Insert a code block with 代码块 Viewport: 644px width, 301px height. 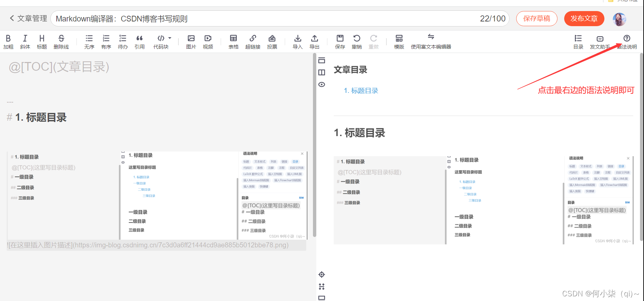coord(161,42)
